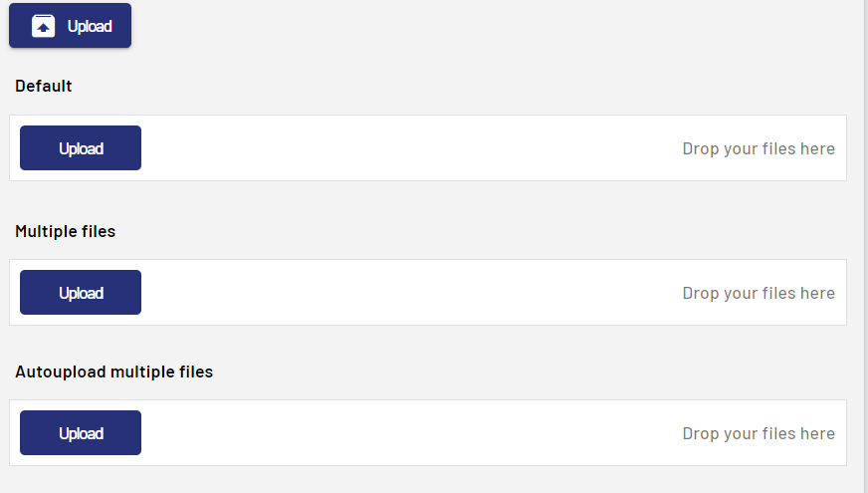Click empty middle of Multiple files drop zone
Image resolution: width=868 pixels, height=493 pixels.
(408, 293)
